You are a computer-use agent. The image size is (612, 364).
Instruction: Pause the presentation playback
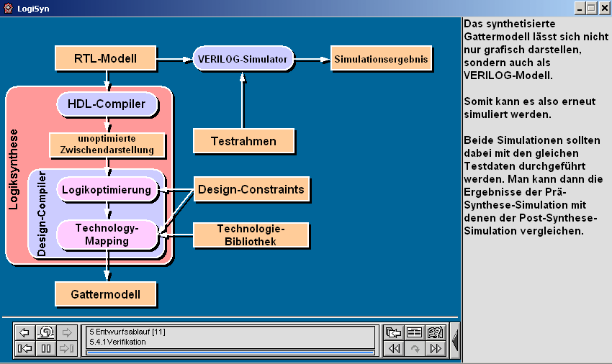point(46,348)
